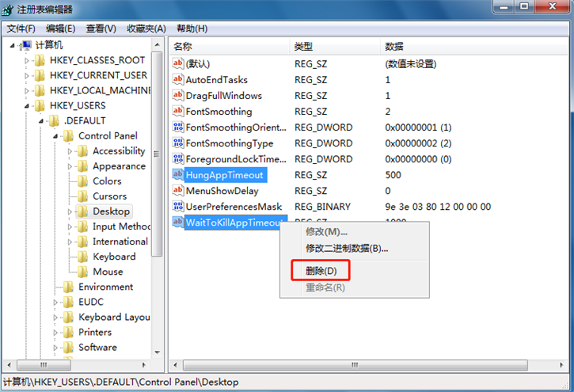
Task: Select the HungAppTimeout value entry
Action: 225,175
